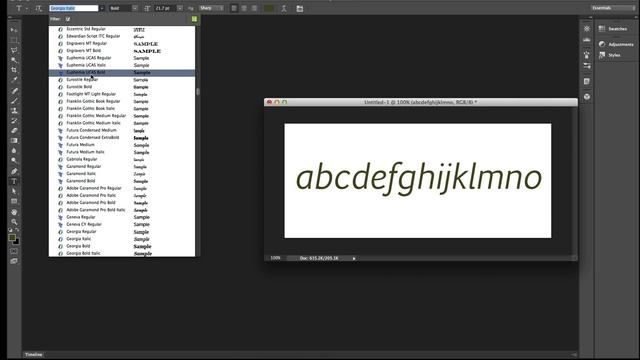
Task: Click the font list scrollbar thumb
Action: tap(198, 92)
